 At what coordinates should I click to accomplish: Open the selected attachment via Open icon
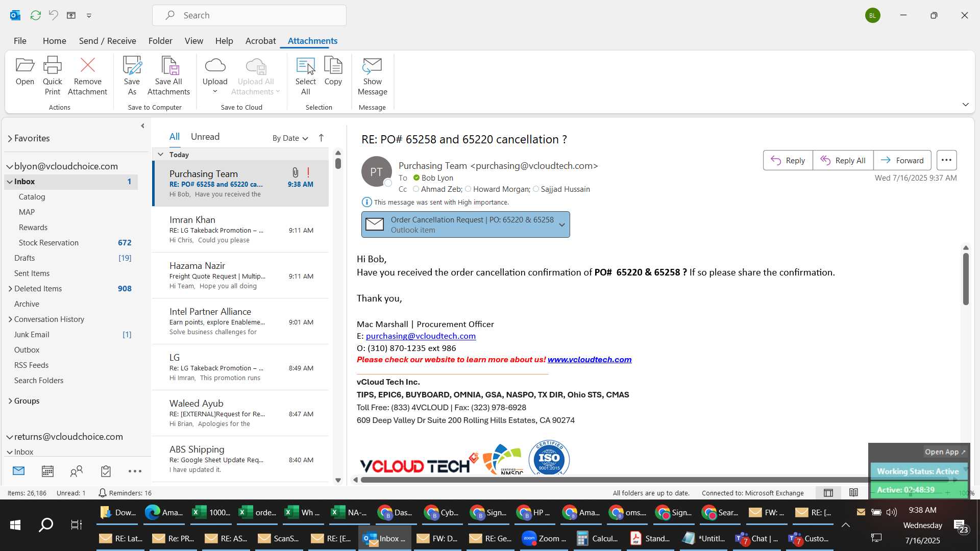[24, 71]
